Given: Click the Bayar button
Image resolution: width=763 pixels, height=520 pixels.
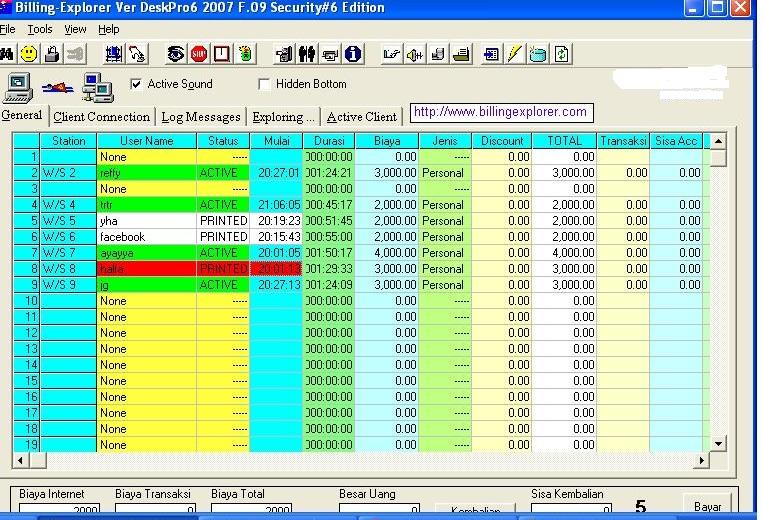Looking at the screenshot, I should (708, 504).
